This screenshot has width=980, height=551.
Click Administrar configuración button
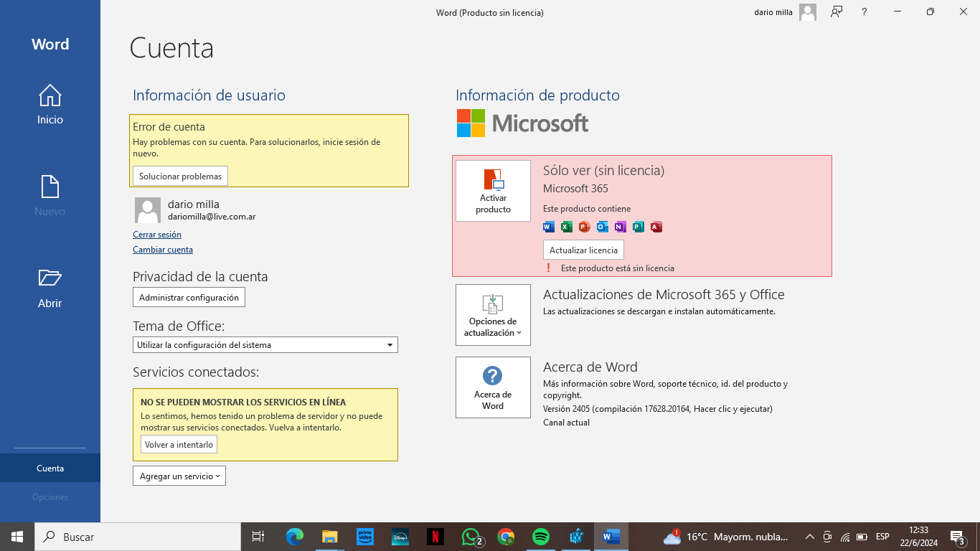pos(189,297)
